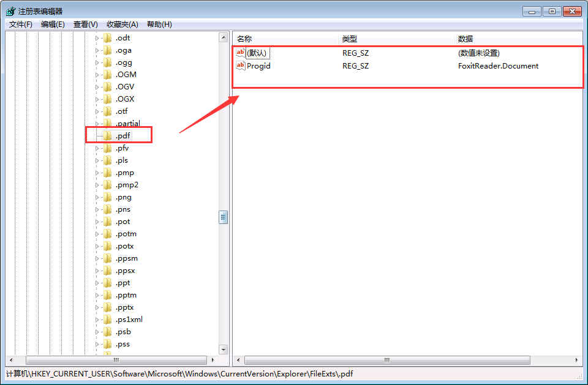
Task: Click the tree vertical scrollbar thumb
Action: [x=224, y=217]
